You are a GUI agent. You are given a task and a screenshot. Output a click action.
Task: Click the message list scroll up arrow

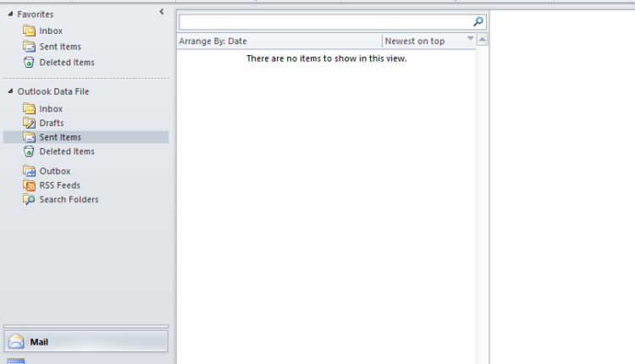(482, 41)
